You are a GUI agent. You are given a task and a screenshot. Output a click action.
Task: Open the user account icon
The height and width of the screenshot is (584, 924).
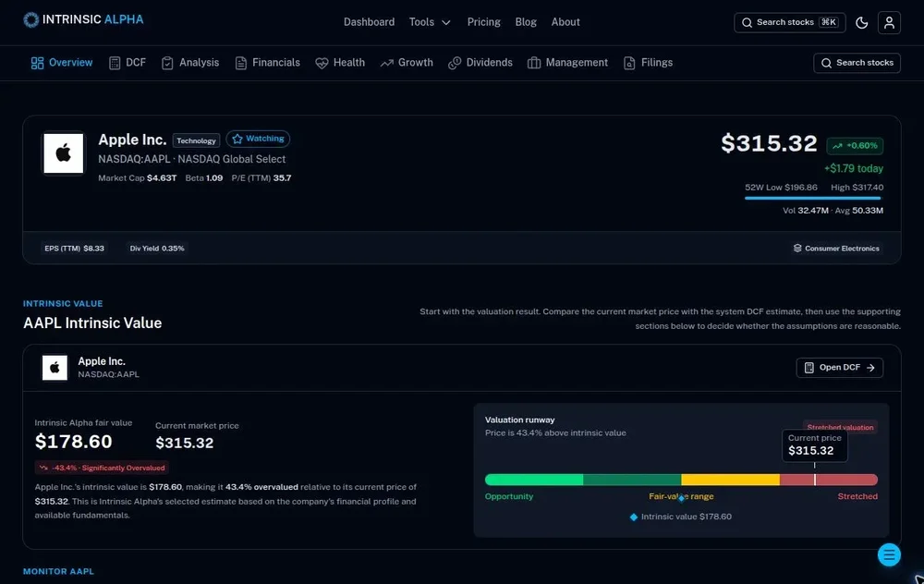tap(889, 22)
